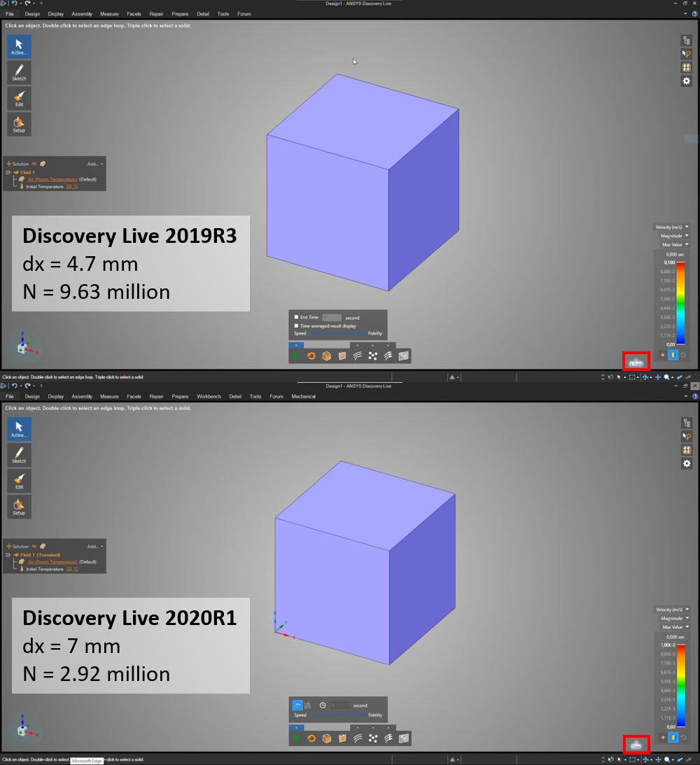700x765 pixels.
Task: Enable Time-averaged result display checkbox
Action: [x=296, y=326]
